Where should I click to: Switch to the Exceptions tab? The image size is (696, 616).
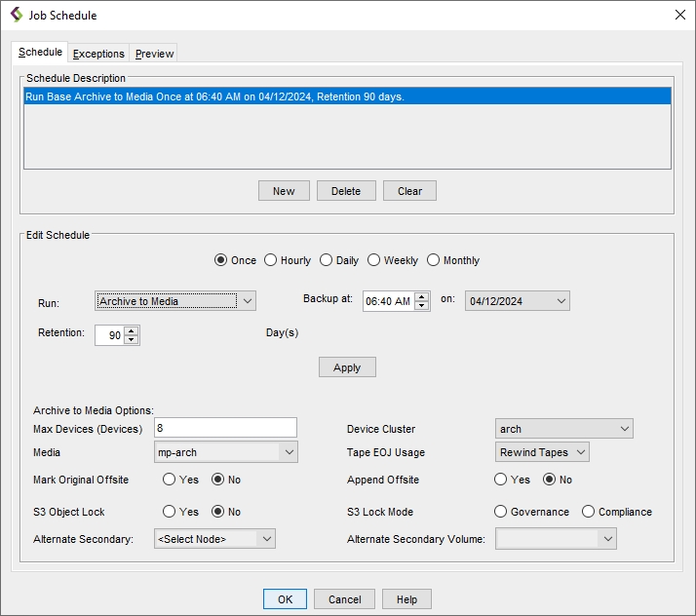pyautogui.click(x=98, y=54)
